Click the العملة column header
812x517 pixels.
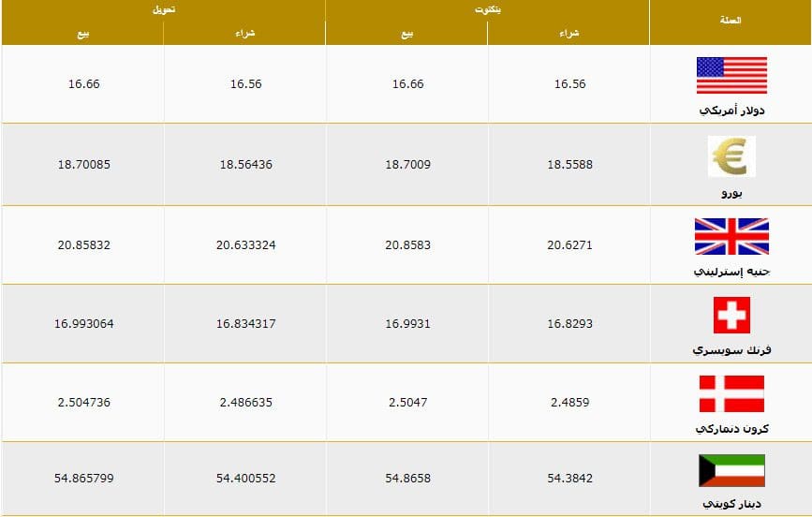[x=731, y=21]
